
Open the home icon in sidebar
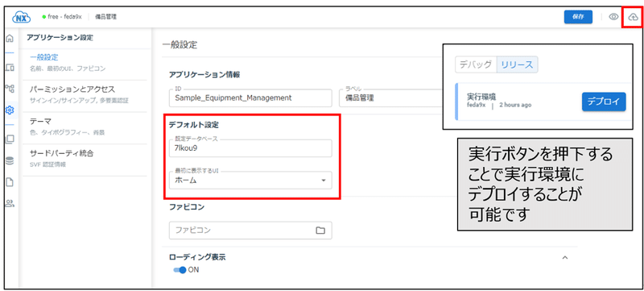(x=10, y=39)
